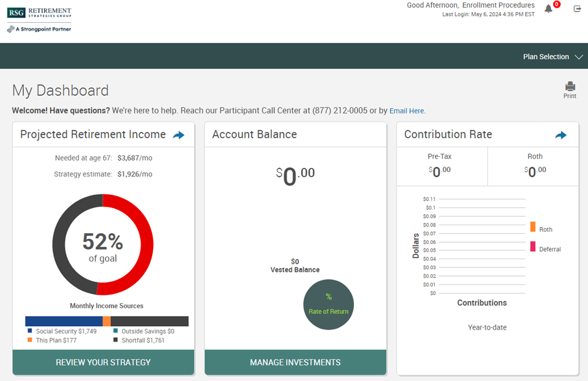Click the Strongpoint Partner logo
The width and height of the screenshot is (588, 381).
pyautogui.click(x=39, y=29)
